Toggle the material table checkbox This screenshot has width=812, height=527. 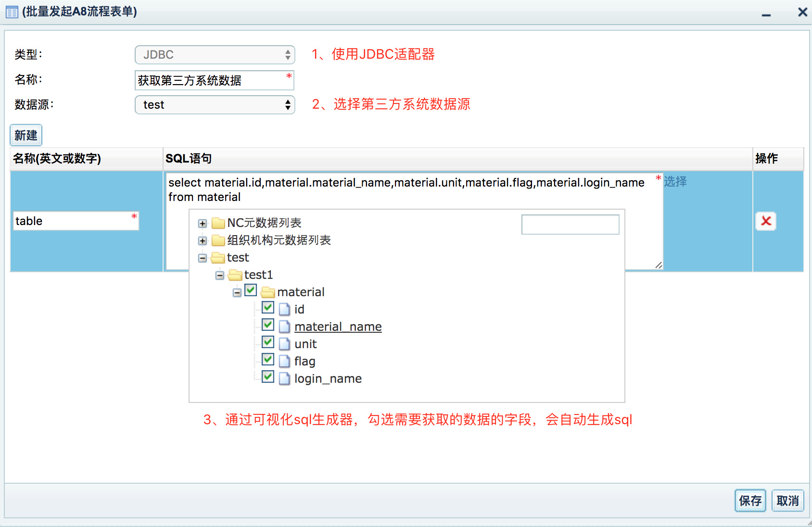pyautogui.click(x=251, y=290)
